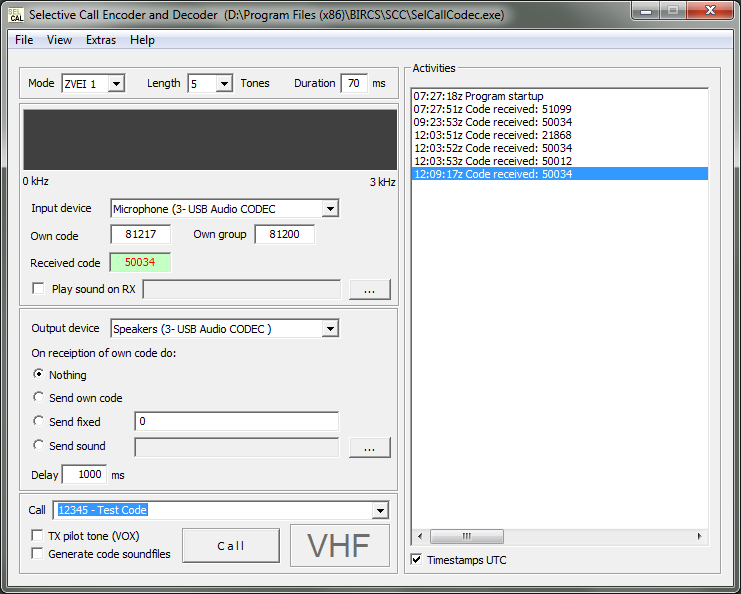Enable TX pilot tone (VOX) checkbox
Screen dimensions: 741x594
click(38, 536)
